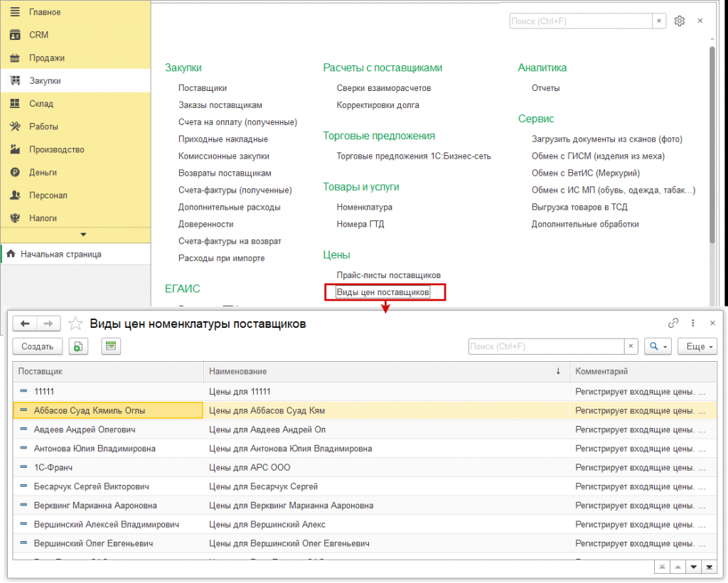This screenshot has height=583, width=728.
Task: Click the copy-document icon beside Создать
Action: [78, 346]
